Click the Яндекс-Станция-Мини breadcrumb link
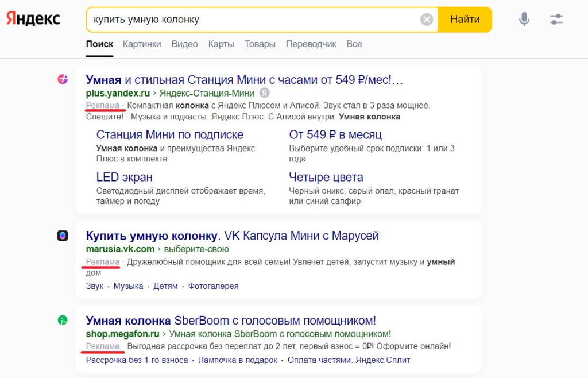 click(x=207, y=93)
